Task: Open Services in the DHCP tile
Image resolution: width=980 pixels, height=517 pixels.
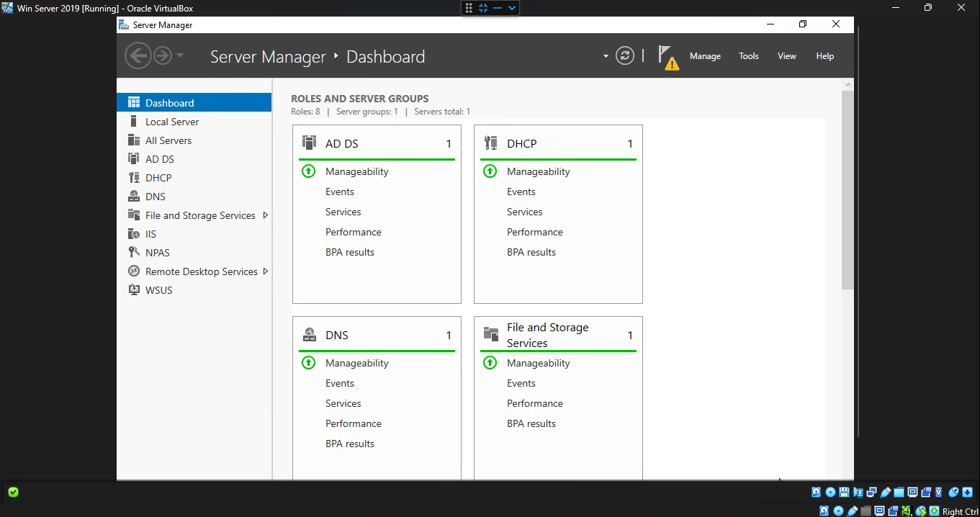Action: (x=525, y=212)
